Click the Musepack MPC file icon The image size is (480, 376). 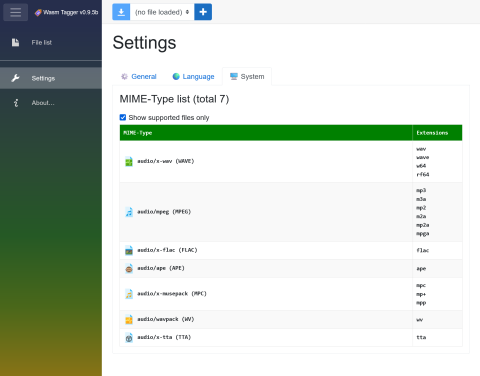point(129,294)
